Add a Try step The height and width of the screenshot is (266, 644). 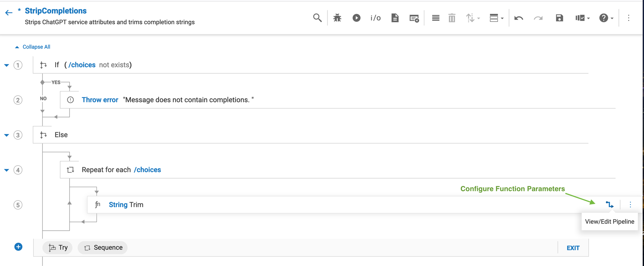tap(58, 247)
